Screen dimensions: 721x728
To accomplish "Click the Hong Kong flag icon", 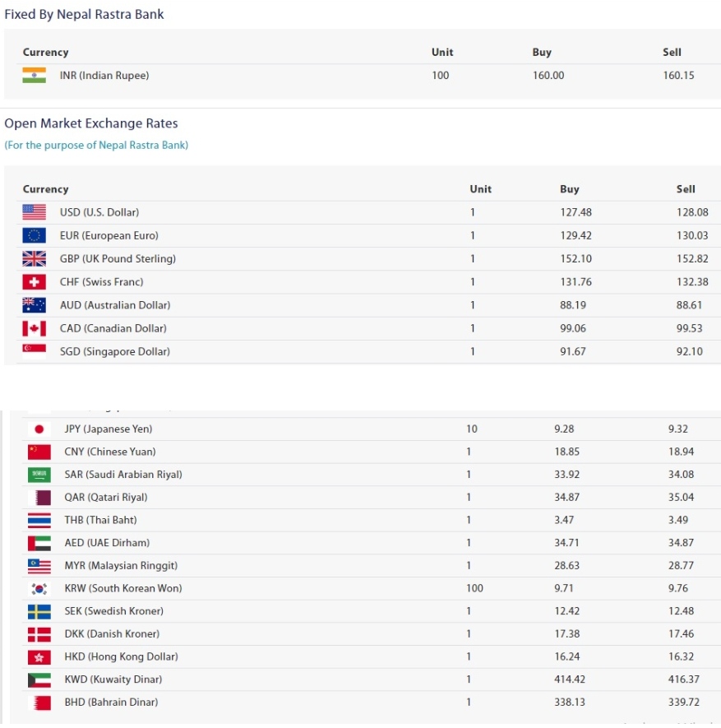I will point(39,656).
